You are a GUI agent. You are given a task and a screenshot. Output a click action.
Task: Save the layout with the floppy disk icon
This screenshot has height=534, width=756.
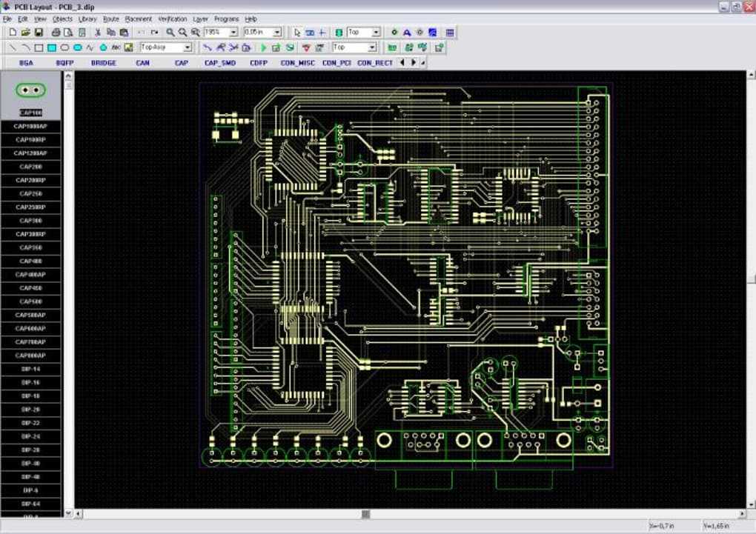coord(39,33)
